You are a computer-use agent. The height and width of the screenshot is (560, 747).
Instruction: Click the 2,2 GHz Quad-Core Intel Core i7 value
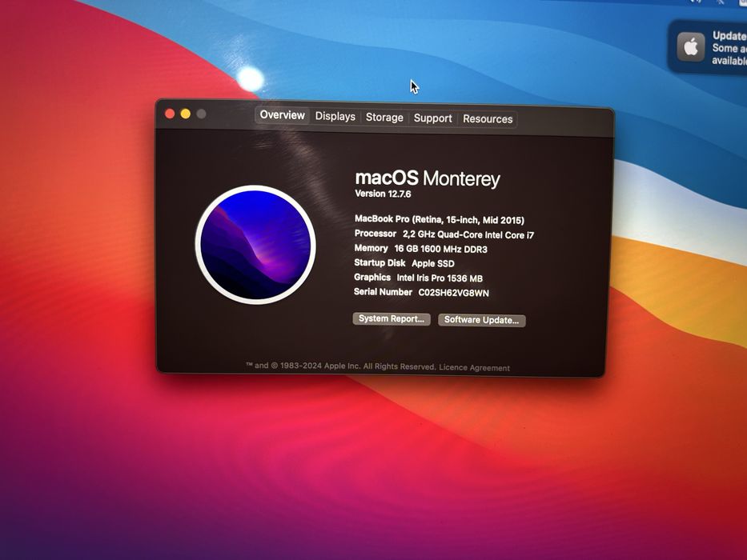[x=468, y=234]
